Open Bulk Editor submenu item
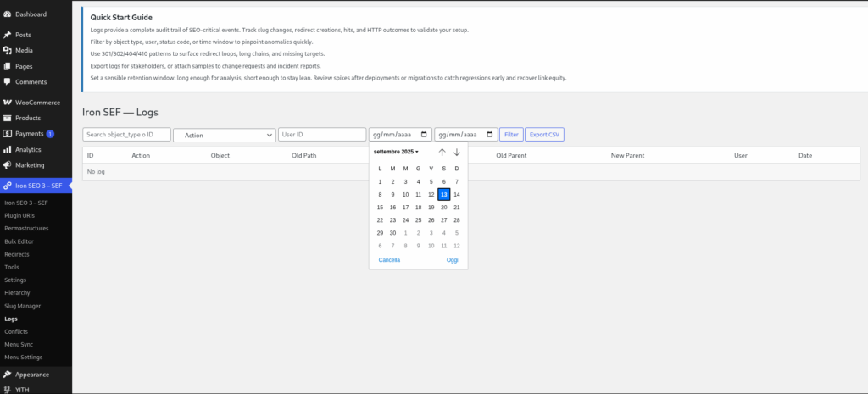The width and height of the screenshot is (868, 394). (19, 241)
